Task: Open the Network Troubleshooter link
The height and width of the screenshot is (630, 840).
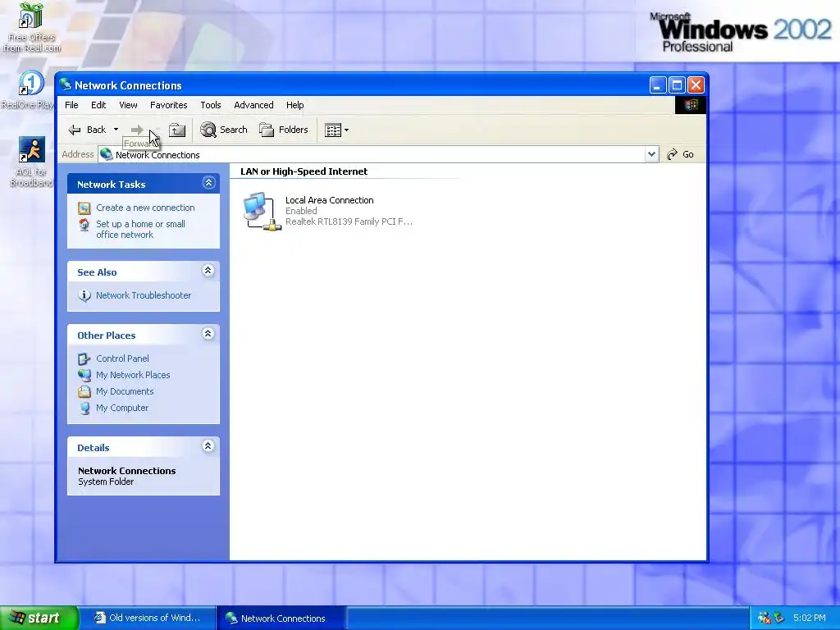Action: pos(144,295)
